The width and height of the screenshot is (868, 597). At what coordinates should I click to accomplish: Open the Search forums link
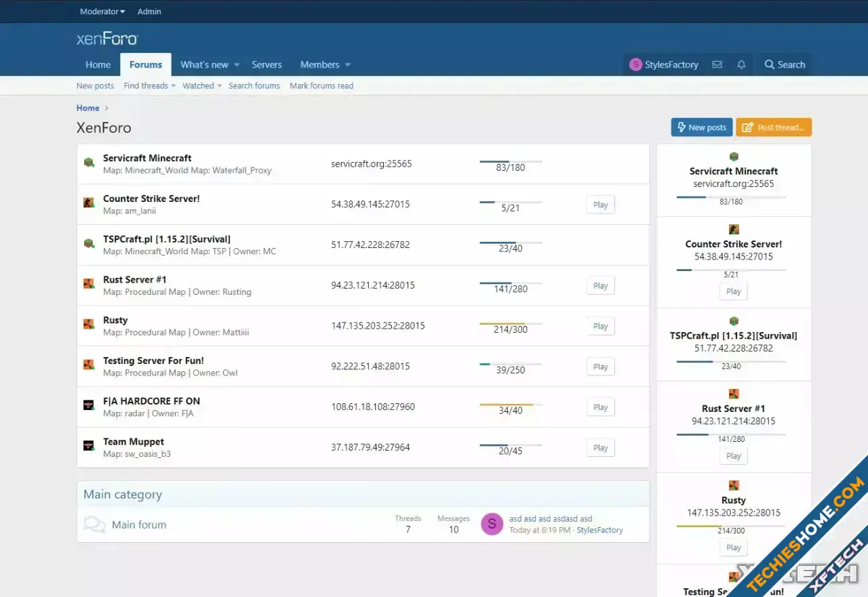coord(254,86)
